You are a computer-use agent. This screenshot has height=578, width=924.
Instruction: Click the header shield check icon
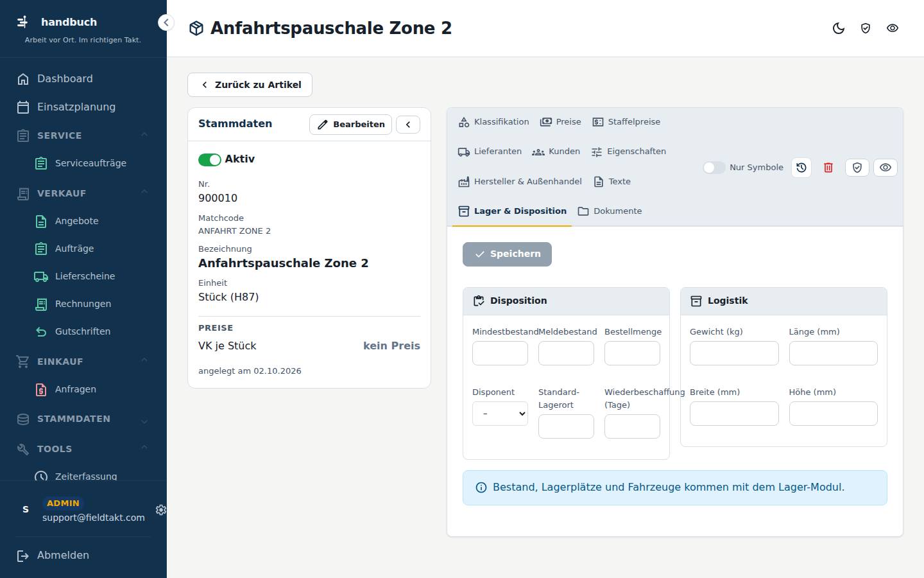pos(866,28)
